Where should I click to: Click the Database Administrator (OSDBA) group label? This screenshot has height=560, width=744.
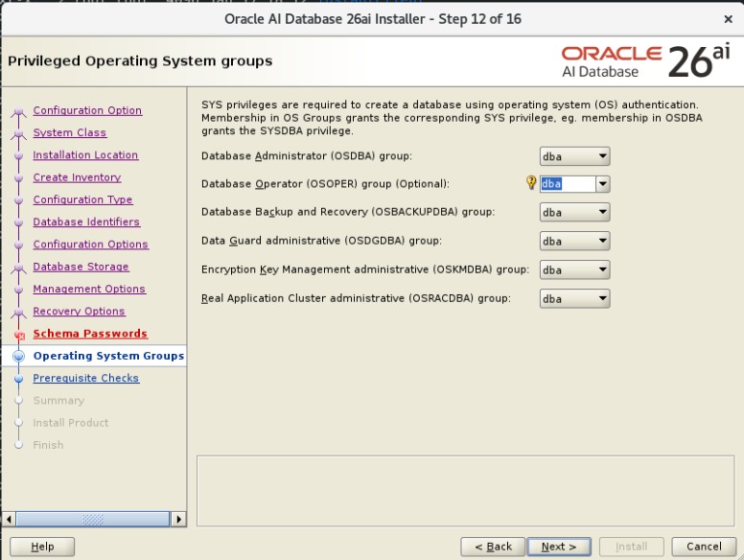tap(307, 155)
